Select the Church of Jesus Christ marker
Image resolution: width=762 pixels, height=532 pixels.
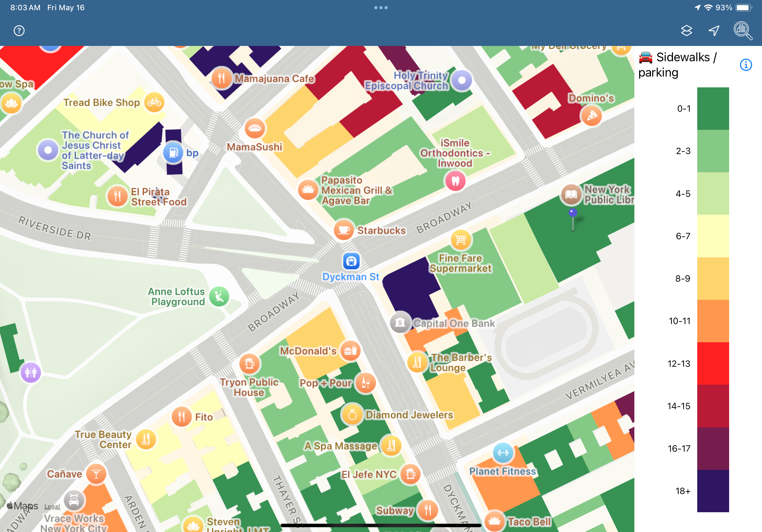coord(48,150)
